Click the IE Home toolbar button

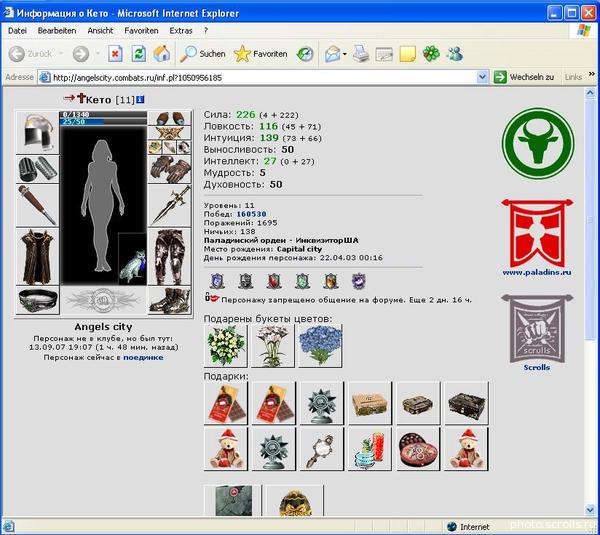pos(161,54)
